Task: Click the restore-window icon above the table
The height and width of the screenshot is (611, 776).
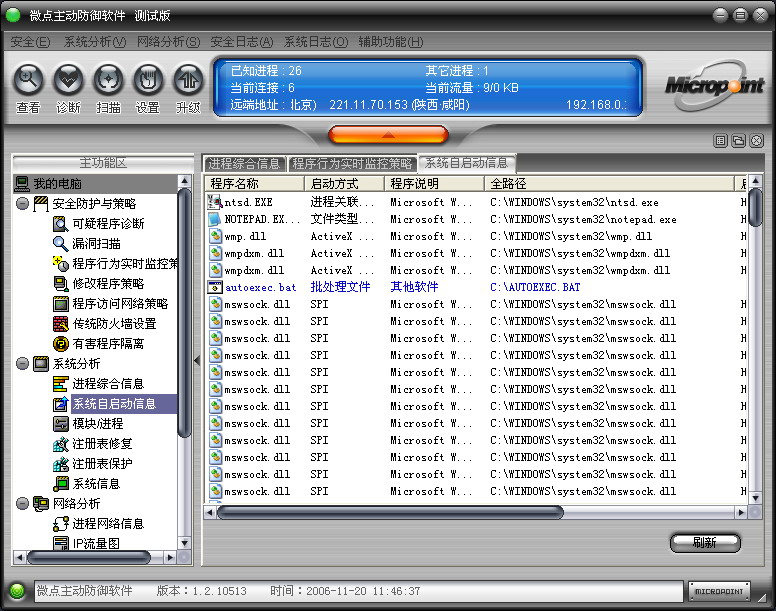Action: click(738, 141)
